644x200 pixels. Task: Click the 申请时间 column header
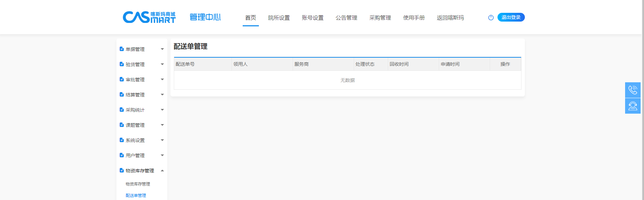coord(450,64)
